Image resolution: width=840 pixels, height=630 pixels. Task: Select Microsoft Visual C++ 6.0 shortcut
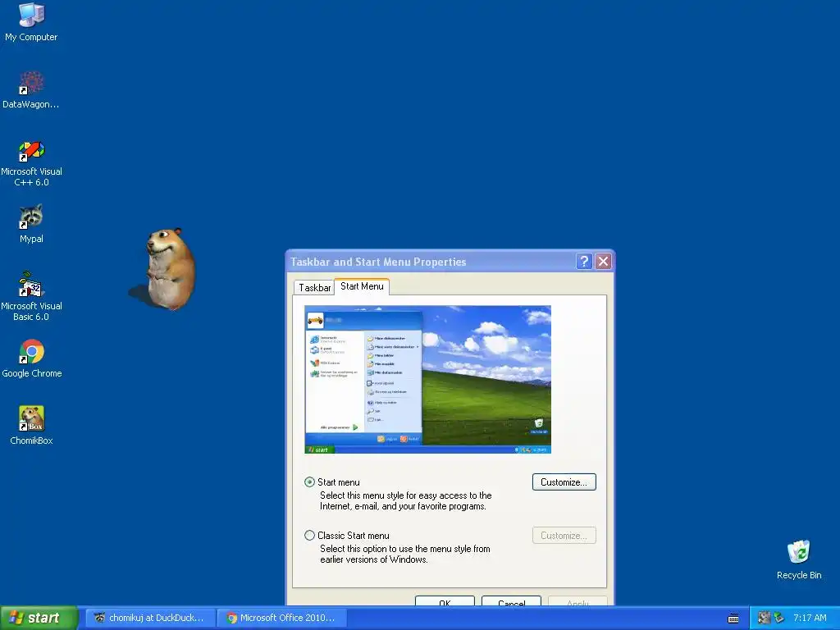tap(31, 163)
